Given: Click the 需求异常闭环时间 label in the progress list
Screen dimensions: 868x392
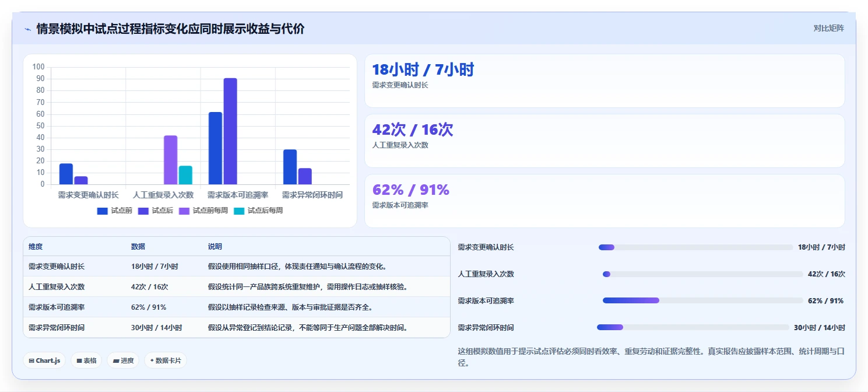Looking at the screenshot, I should (x=486, y=327).
